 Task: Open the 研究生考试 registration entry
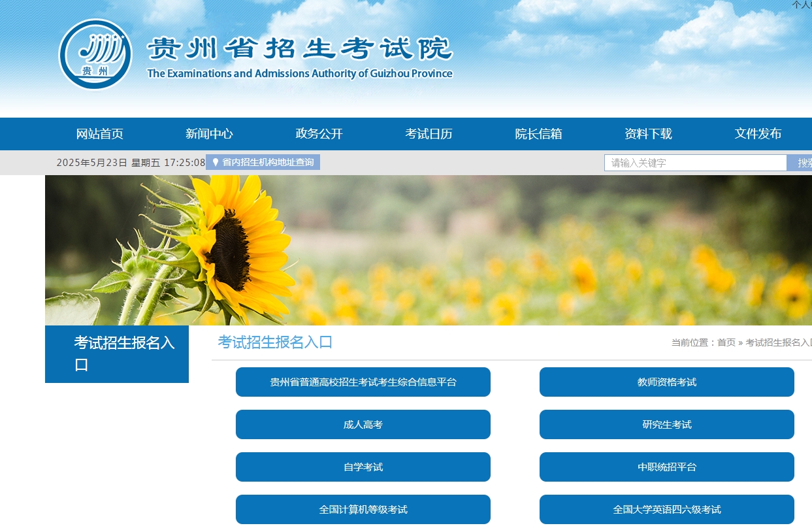[666, 424]
